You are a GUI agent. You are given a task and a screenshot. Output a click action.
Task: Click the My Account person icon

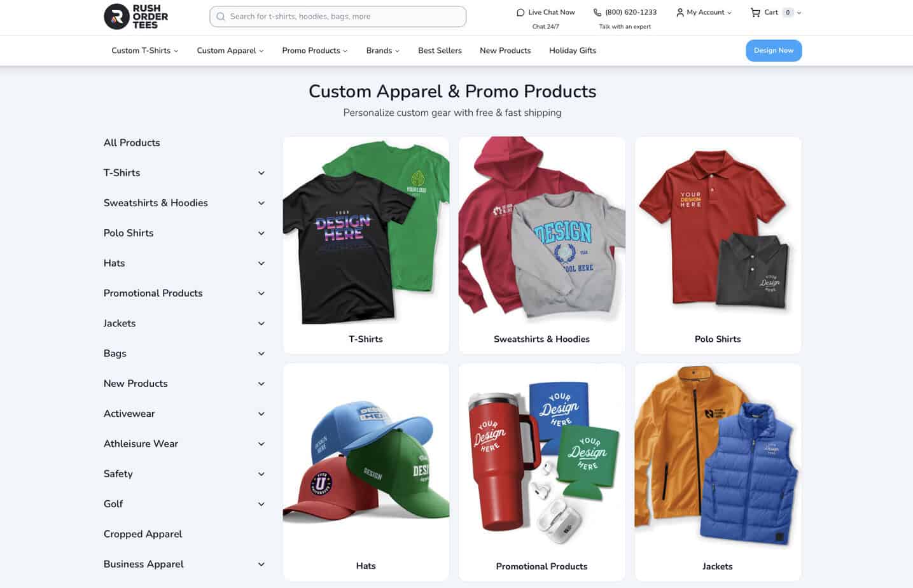pos(680,12)
